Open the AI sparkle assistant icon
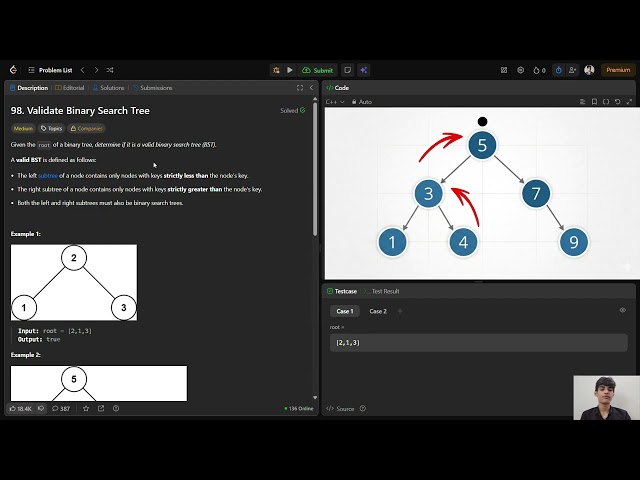 pos(364,70)
